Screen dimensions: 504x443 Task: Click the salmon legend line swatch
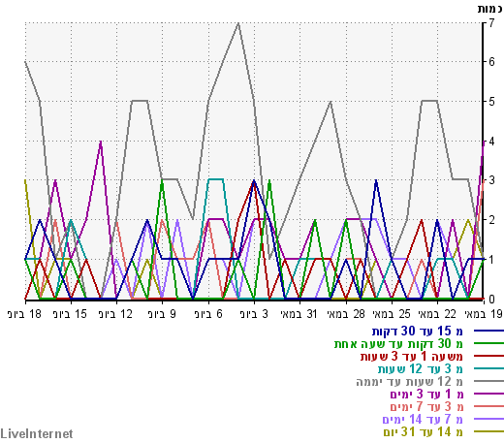(x=488, y=406)
